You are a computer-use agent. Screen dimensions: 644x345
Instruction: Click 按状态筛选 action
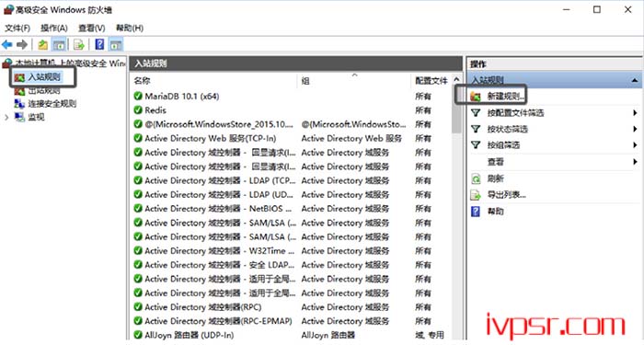(507, 129)
